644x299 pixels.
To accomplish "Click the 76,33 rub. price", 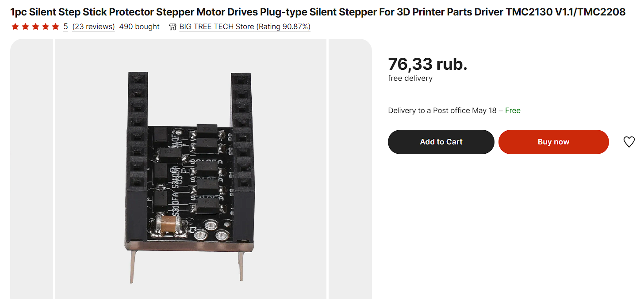I will tap(427, 64).
